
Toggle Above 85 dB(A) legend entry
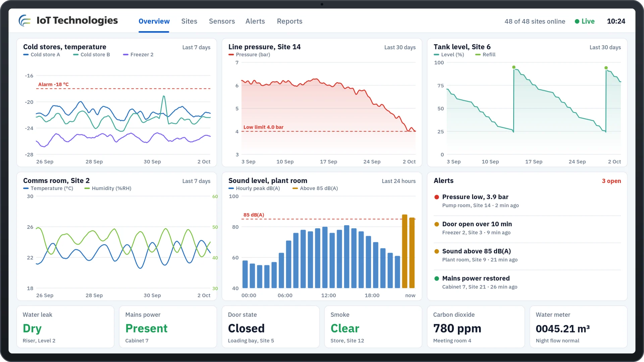pos(315,188)
